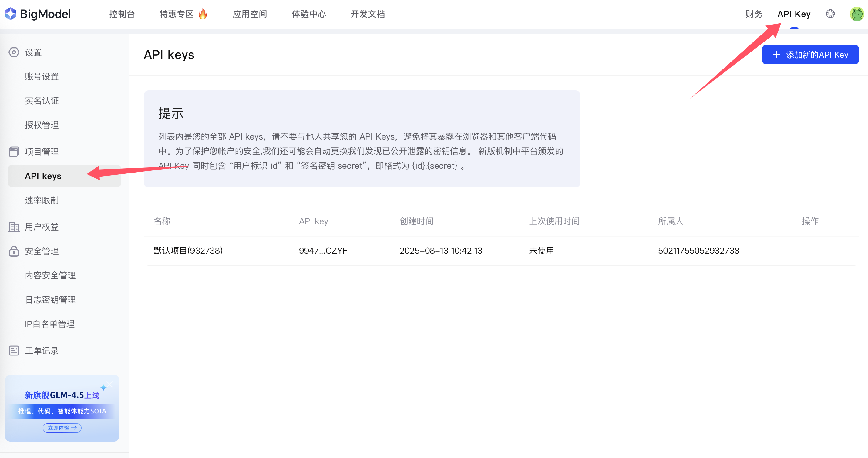Viewport: 868px width, 458px height.
Task: Open 实名认证 in the sidebar
Action: (42, 101)
